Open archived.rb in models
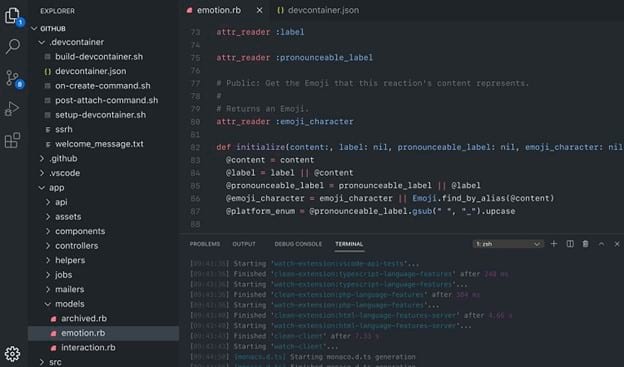The image size is (624, 367). 84,318
